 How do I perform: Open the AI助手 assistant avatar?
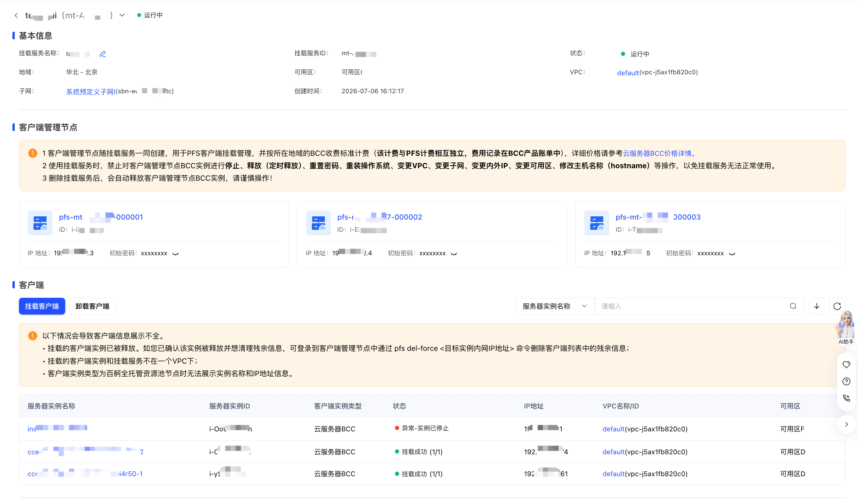(x=846, y=327)
